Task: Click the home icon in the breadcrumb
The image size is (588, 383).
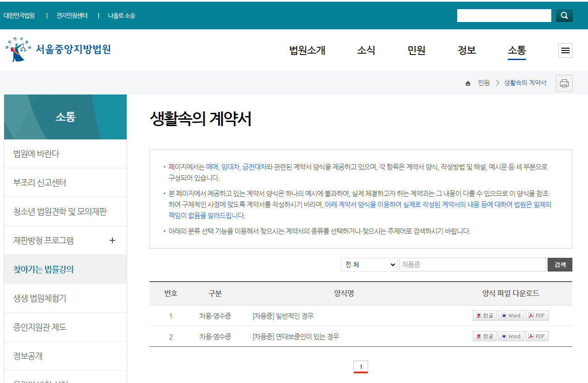Action: coord(468,83)
